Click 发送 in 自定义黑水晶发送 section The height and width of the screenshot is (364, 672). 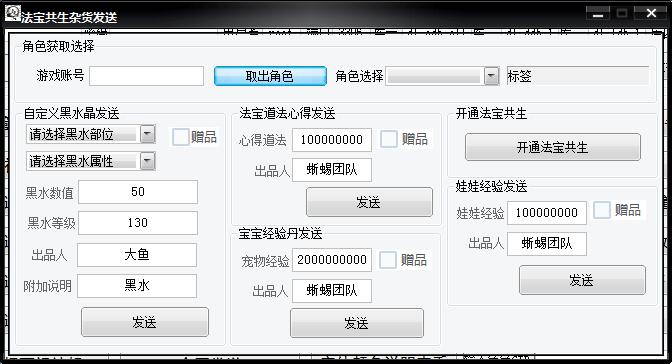pyautogui.click(x=145, y=322)
